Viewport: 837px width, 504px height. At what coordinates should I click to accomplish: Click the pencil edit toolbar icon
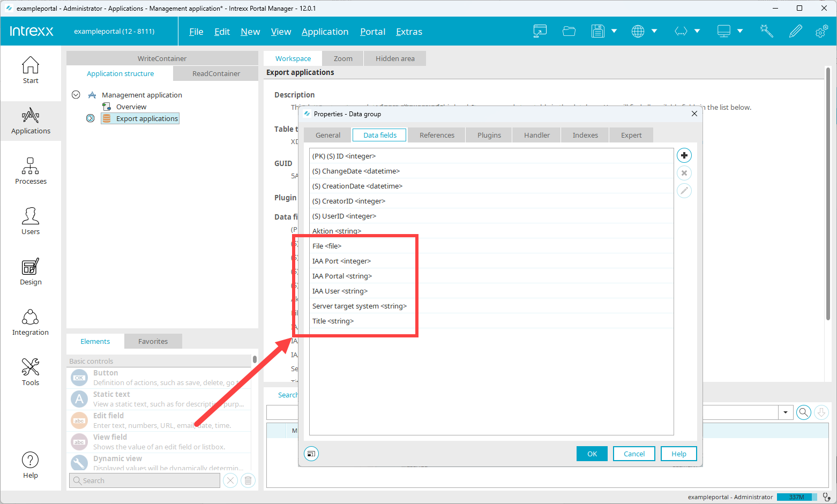(x=796, y=32)
